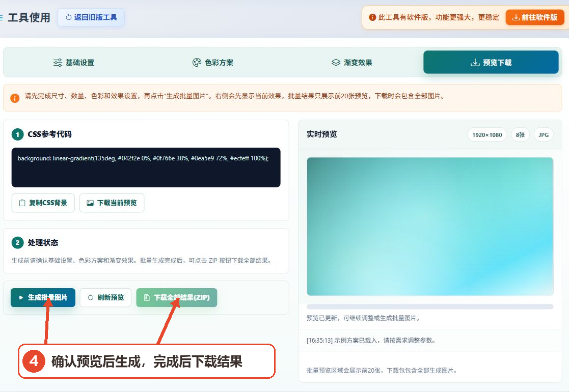Screen dimensions: 569x392
Task: Click the gradient preview image
Action: tap(430, 227)
